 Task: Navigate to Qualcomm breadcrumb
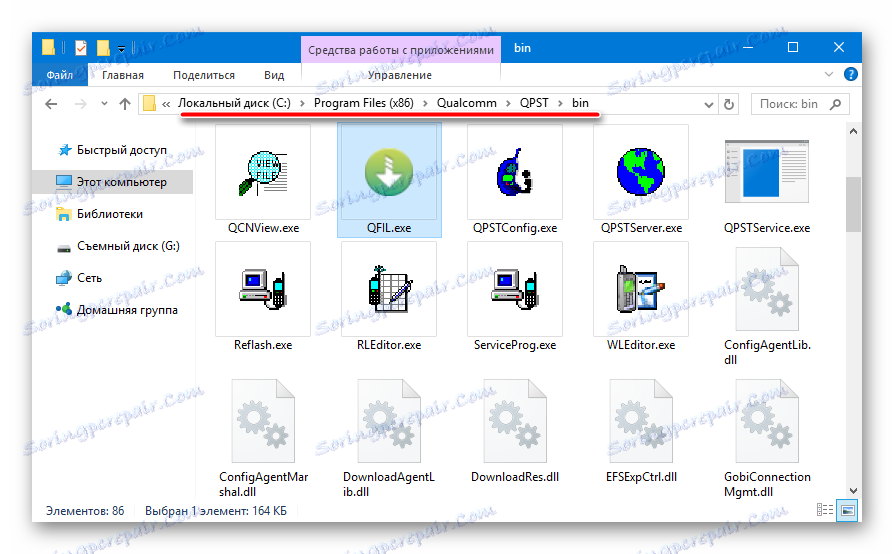(466, 103)
